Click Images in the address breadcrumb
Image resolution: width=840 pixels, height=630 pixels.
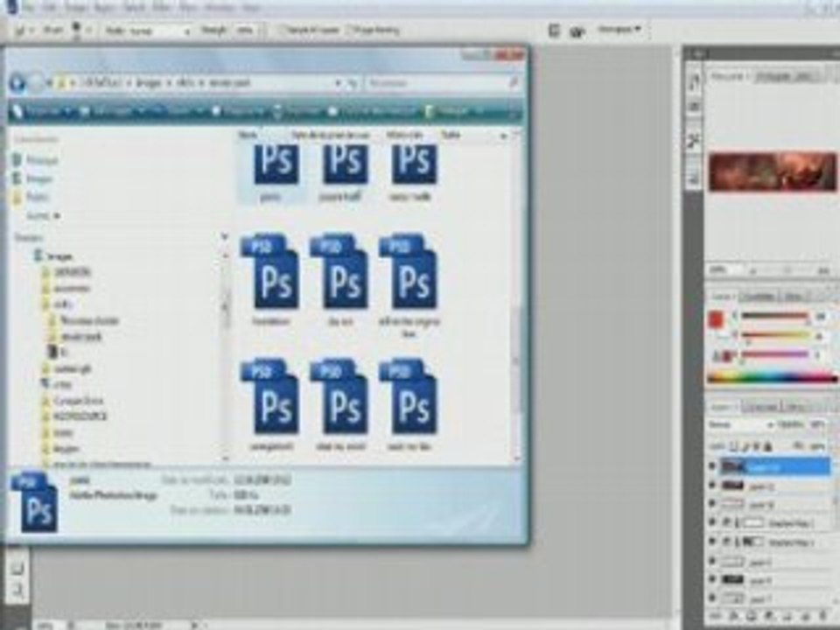point(149,83)
